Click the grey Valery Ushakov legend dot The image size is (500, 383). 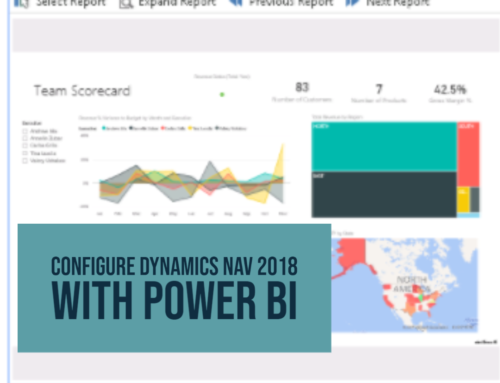(x=217, y=128)
